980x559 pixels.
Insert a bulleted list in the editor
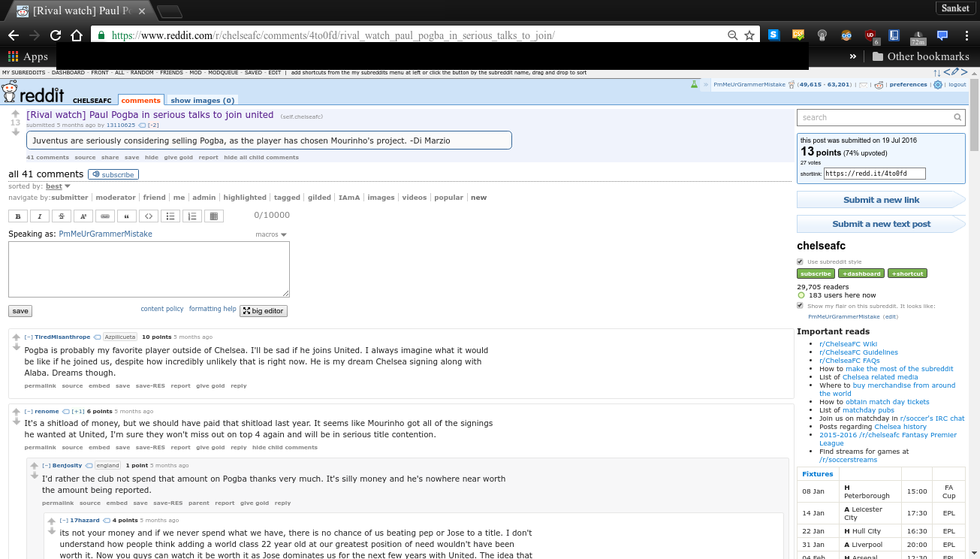(170, 216)
